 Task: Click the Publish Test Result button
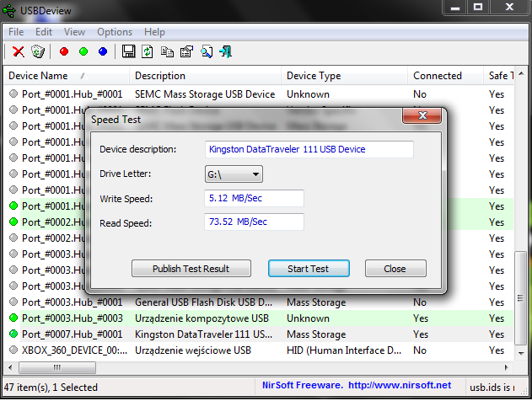191,269
